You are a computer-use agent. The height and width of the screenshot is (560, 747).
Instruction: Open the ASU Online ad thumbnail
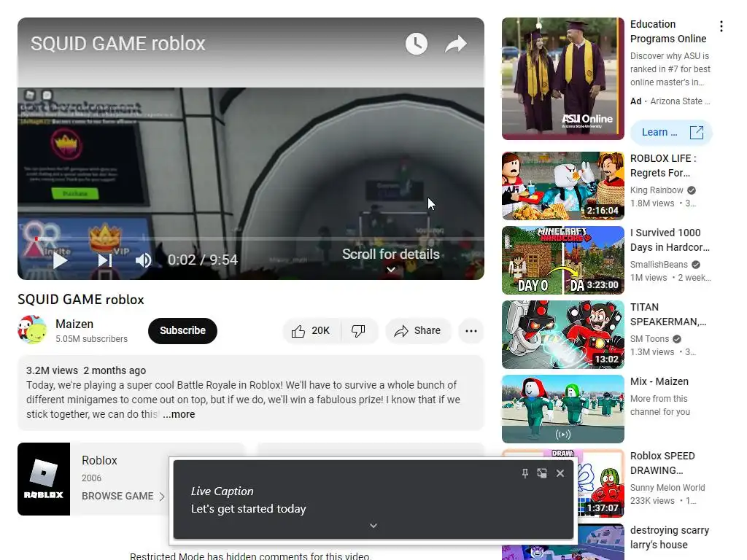click(562, 79)
